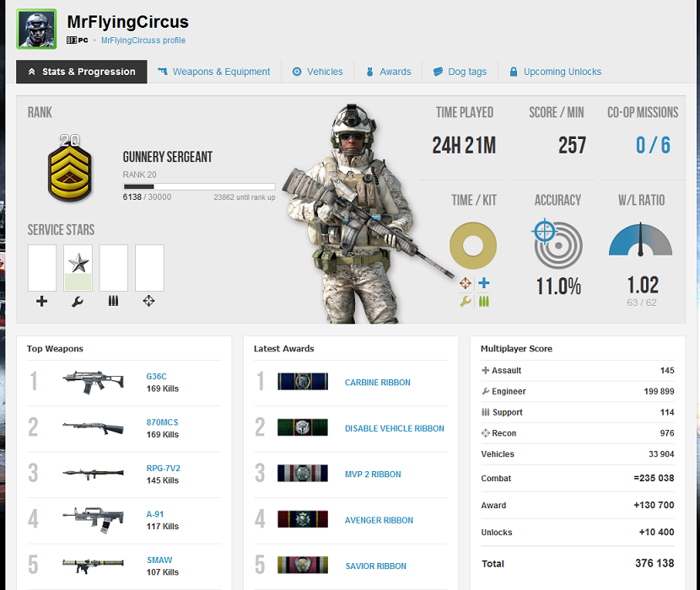Click the red Recon icon in kit legend
The height and width of the screenshot is (590, 700).
[x=466, y=283]
